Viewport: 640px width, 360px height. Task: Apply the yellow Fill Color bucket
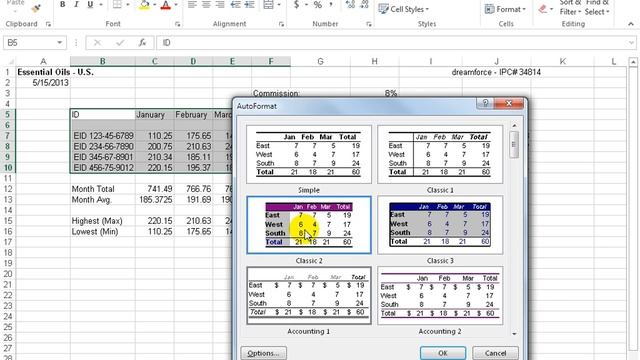pyautogui.click(x=144, y=5)
